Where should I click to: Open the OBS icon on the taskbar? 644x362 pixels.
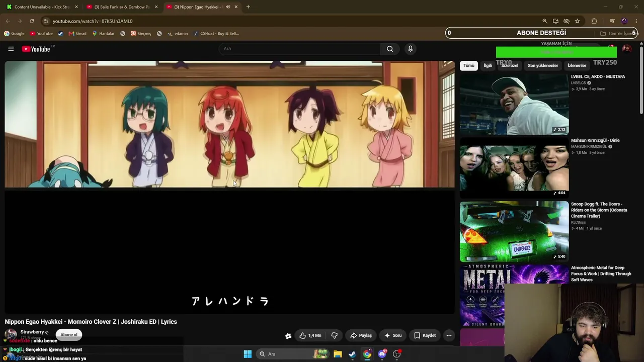(397, 354)
